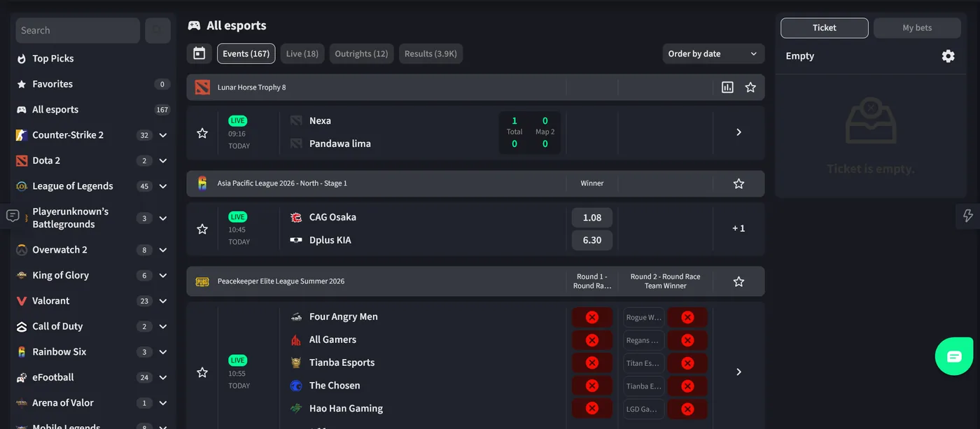
Task: Select Top Picks flame icon
Action: [22, 59]
